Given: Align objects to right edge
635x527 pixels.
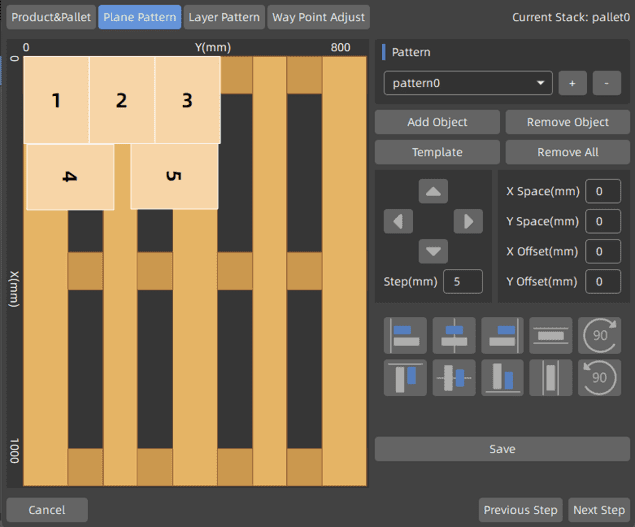Looking at the screenshot, I should click(x=502, y=335).
